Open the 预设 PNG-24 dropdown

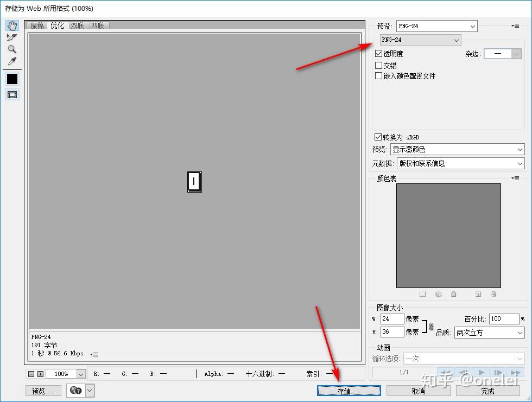pos(436,25)
